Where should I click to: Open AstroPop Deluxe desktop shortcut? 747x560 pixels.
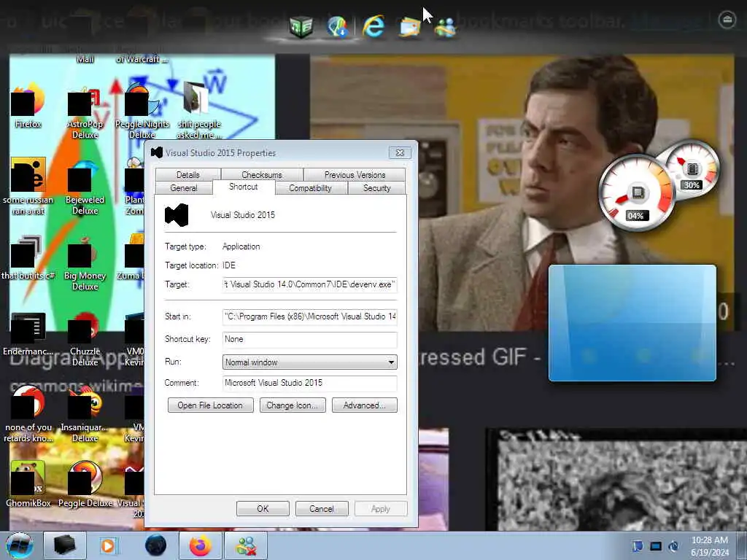[x=85, y=112]
